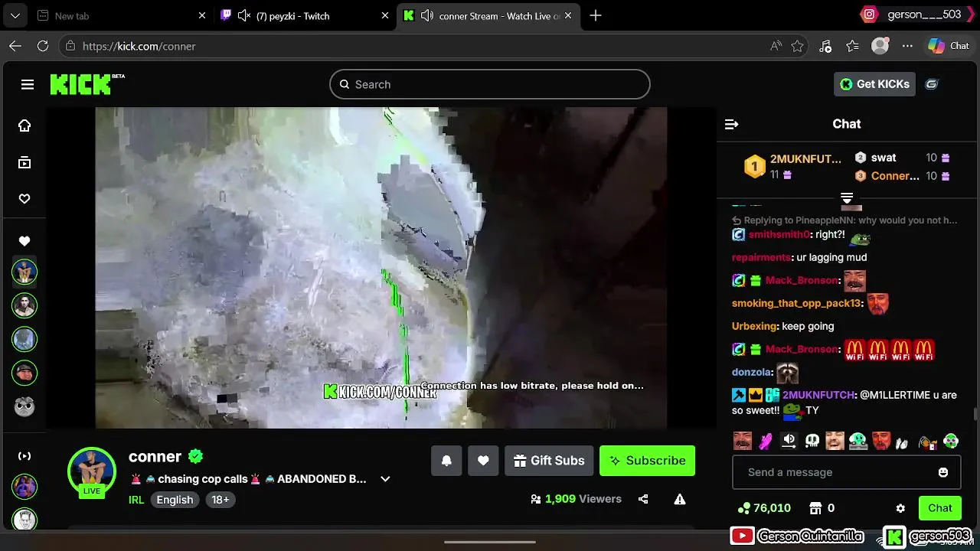Open Home from the left sidebar

coord(24,126)
